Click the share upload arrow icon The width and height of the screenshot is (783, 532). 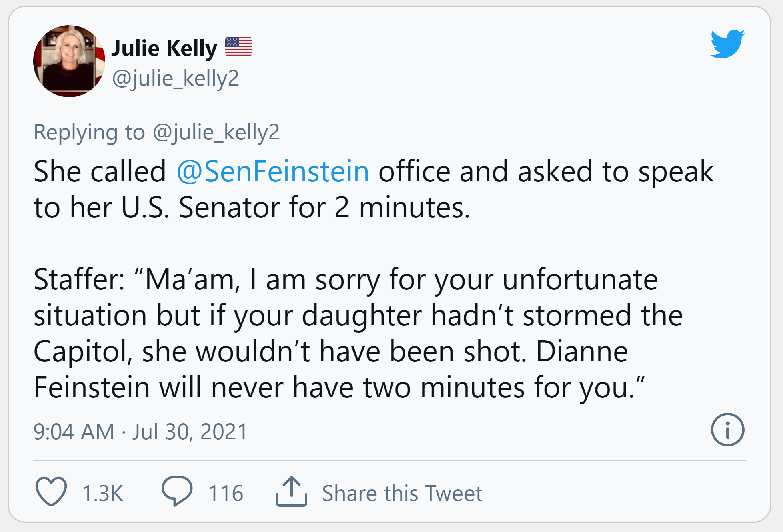point(291,492)
